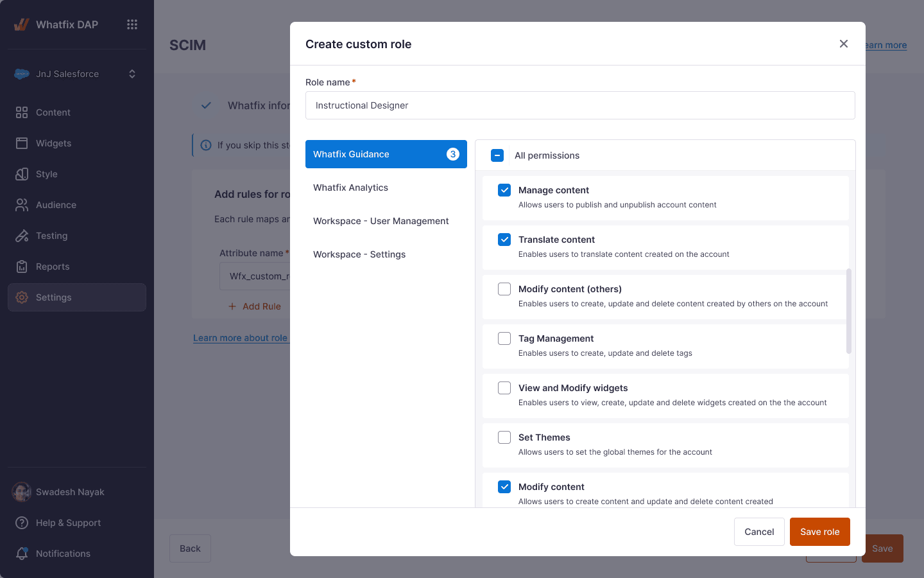Screen dimensions: 924x578
Task: Click the Style icon in sidebar
Action: click(x=22, y=174)
